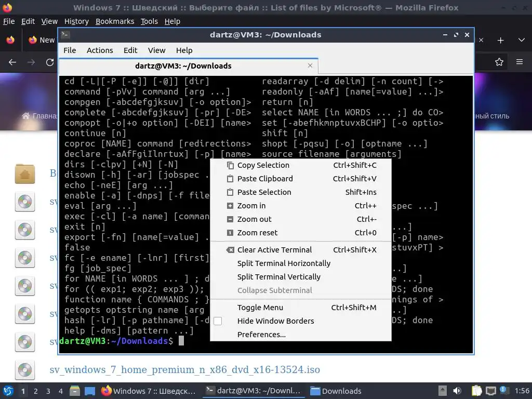Image resolution: width=532 pixels, height=399 pixels.
Task: Click Главная home link on webpage
Action: point(39,116)
